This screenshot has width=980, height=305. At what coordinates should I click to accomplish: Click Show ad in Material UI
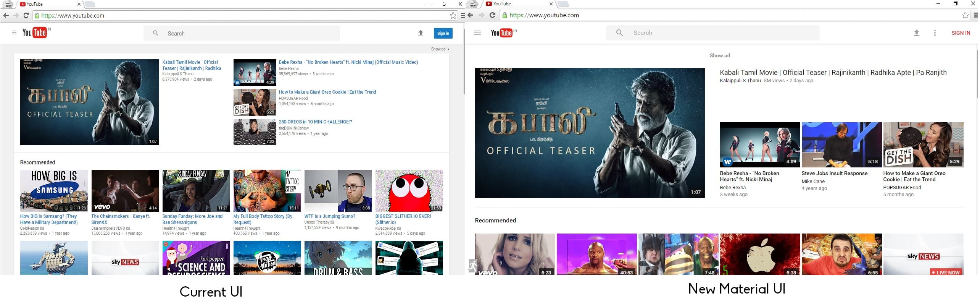pyautogui.click(x=719, y=55)
